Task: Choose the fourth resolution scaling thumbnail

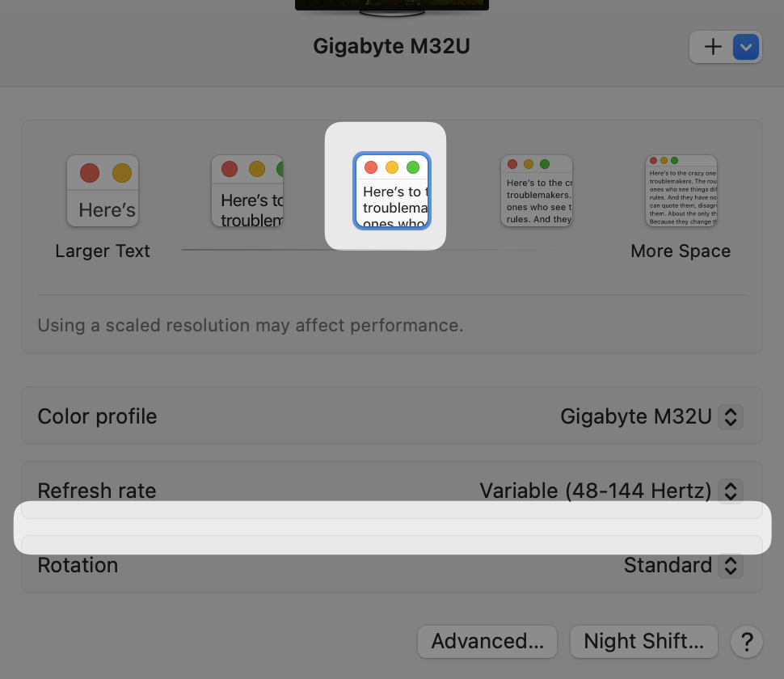Action: [x=537, y=191]
